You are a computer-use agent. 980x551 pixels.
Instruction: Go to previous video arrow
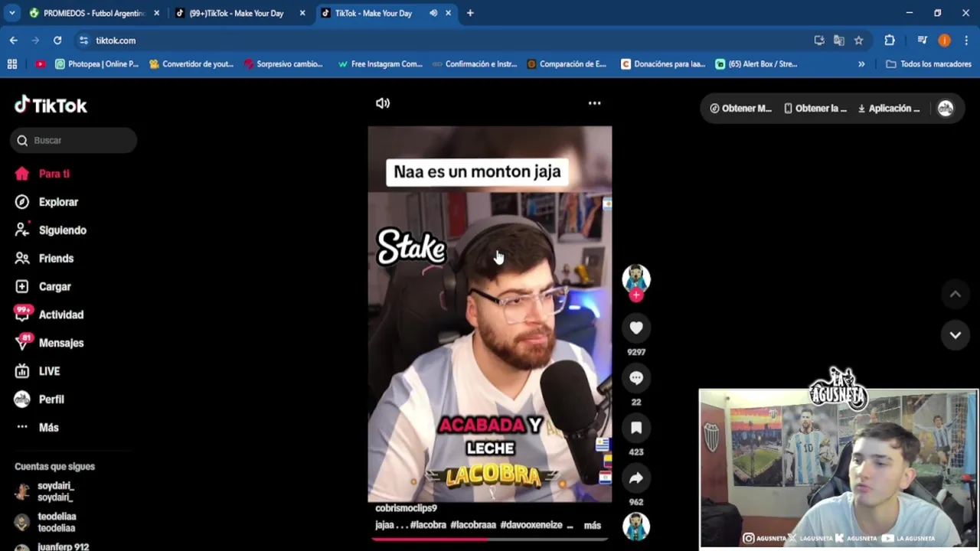(x=955, y=294)
